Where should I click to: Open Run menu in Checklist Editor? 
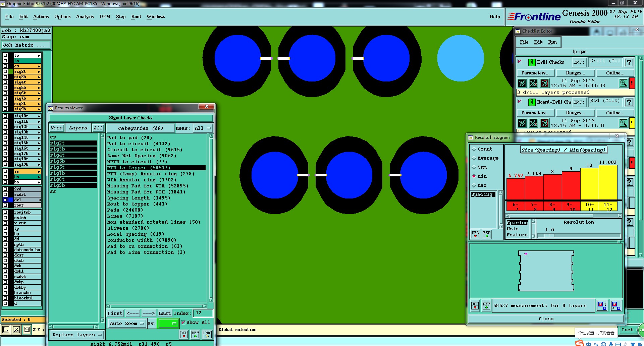pos(552,42)
